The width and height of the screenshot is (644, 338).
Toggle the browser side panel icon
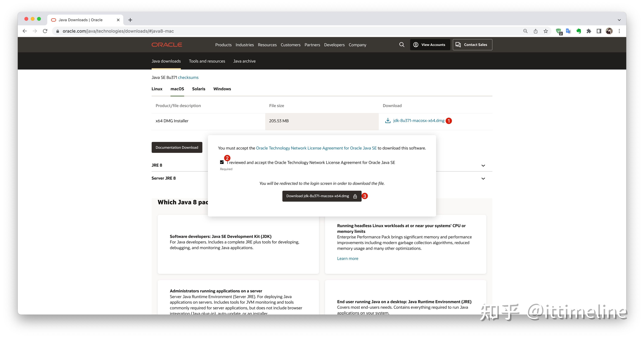coord(599,31)
